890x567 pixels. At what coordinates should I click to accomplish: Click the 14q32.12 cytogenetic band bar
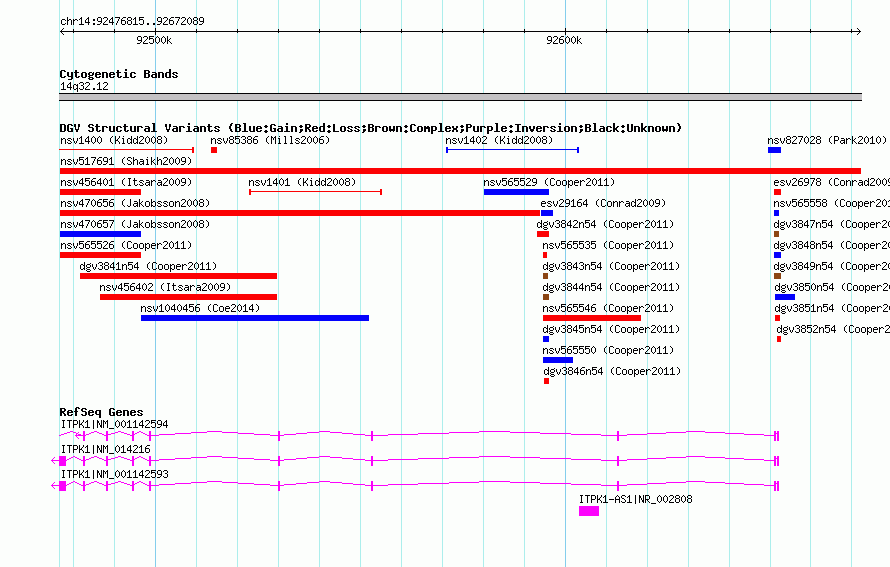coord(460,97)
